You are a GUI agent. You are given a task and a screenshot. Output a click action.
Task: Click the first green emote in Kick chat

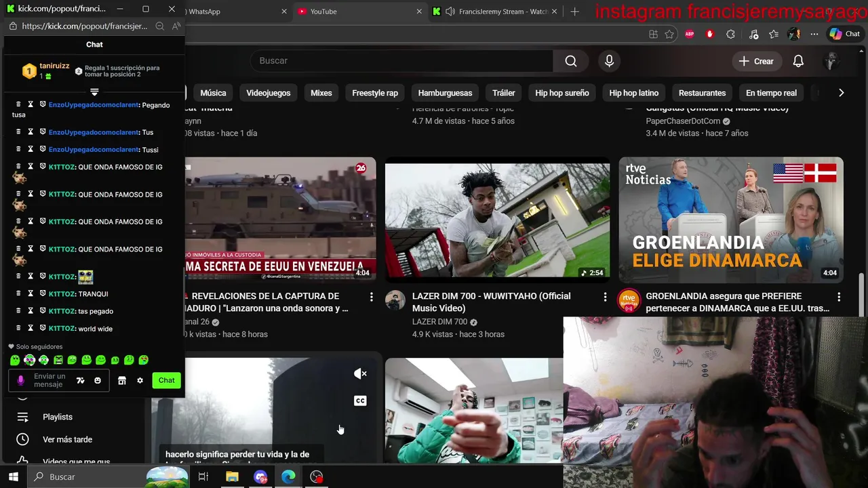pyautogui.click(x=15, y=360)
